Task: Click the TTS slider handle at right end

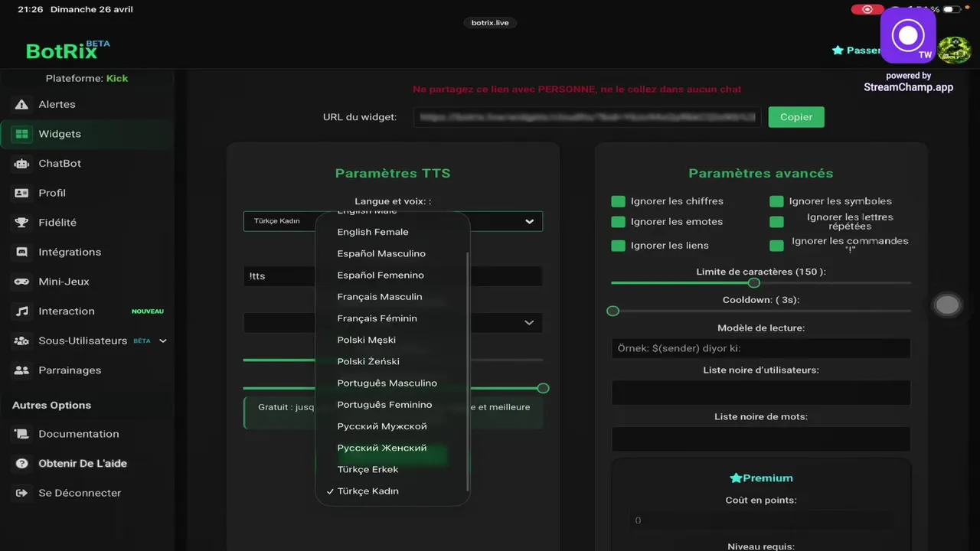Action: pos(543,389)
